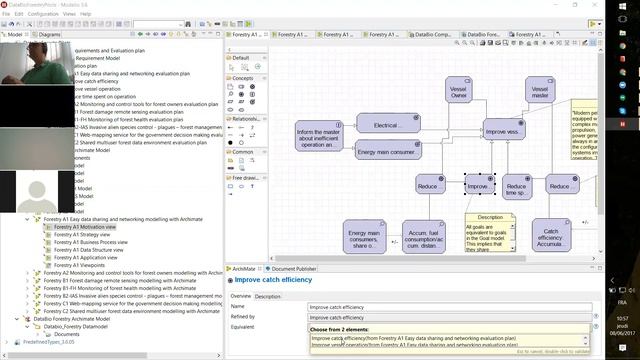Select Forestry A1 Motivation view in tree
Image resolution: width=640 pixels, height=360 pixels.
tap(84, 227)
